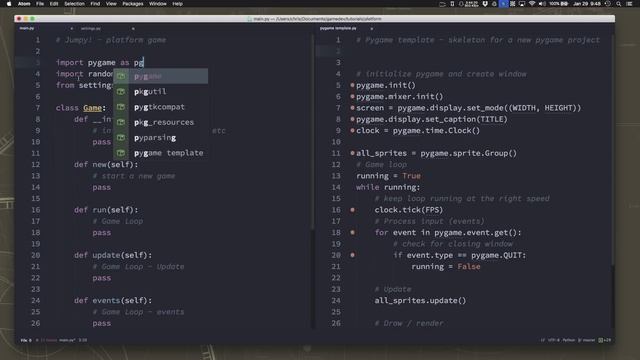Choose pyparsing autocomplete suggestion
This screenshot has height=360, width=640.
160,138
